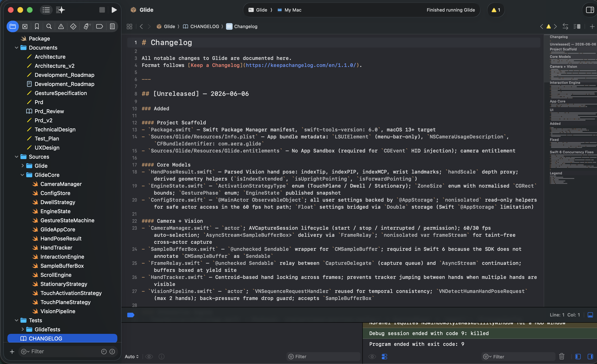597x364 pixels.
Task: Open the Test navigator diamond icon
Action: coord(73,26)
